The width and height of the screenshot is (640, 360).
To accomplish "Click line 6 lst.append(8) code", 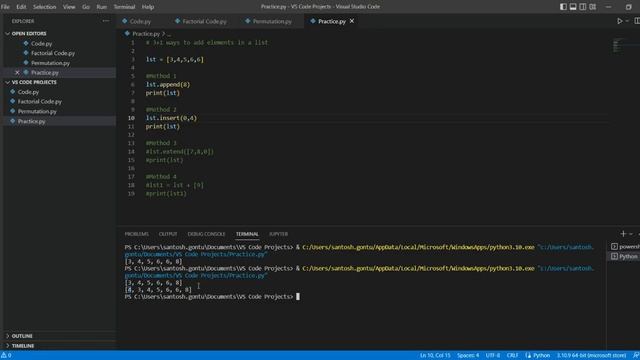I will click(168, 84).
